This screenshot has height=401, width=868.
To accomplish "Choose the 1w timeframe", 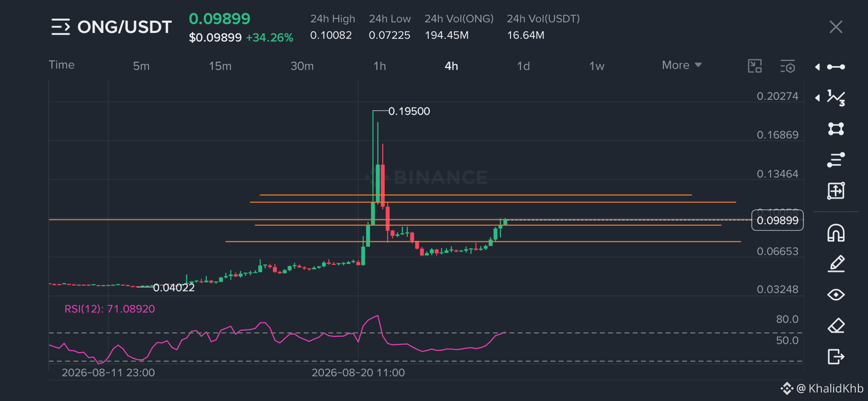I will coord(597,66).
